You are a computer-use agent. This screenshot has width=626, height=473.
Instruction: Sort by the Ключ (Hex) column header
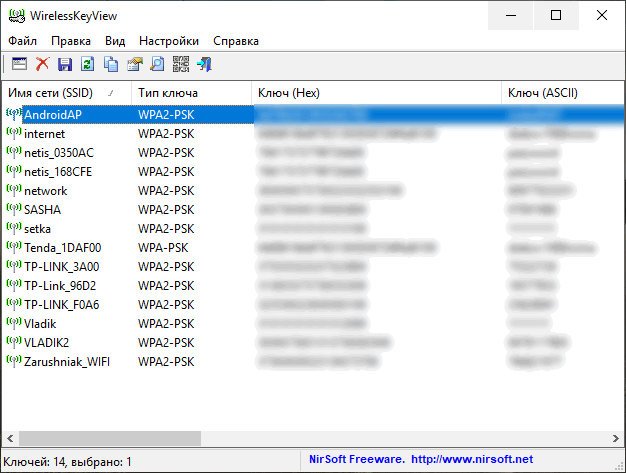376,93
